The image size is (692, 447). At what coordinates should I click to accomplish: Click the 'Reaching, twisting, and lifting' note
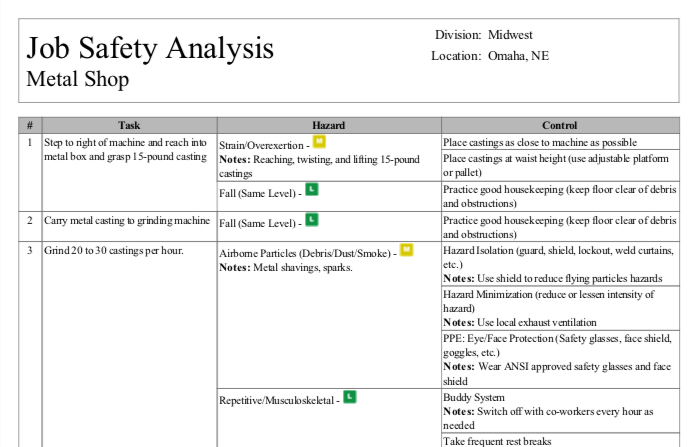click(x=319, y=166)
